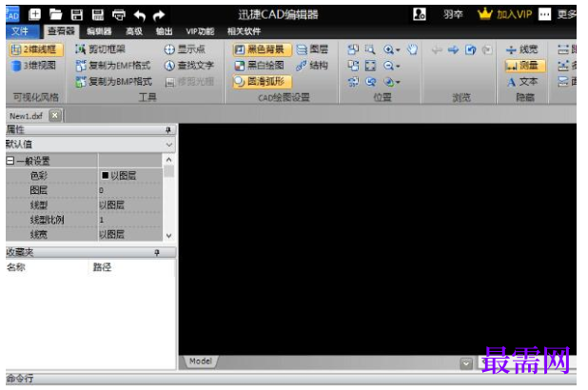
Task: Rotate view with the blue rotate icon
Action: coord(470,49)
